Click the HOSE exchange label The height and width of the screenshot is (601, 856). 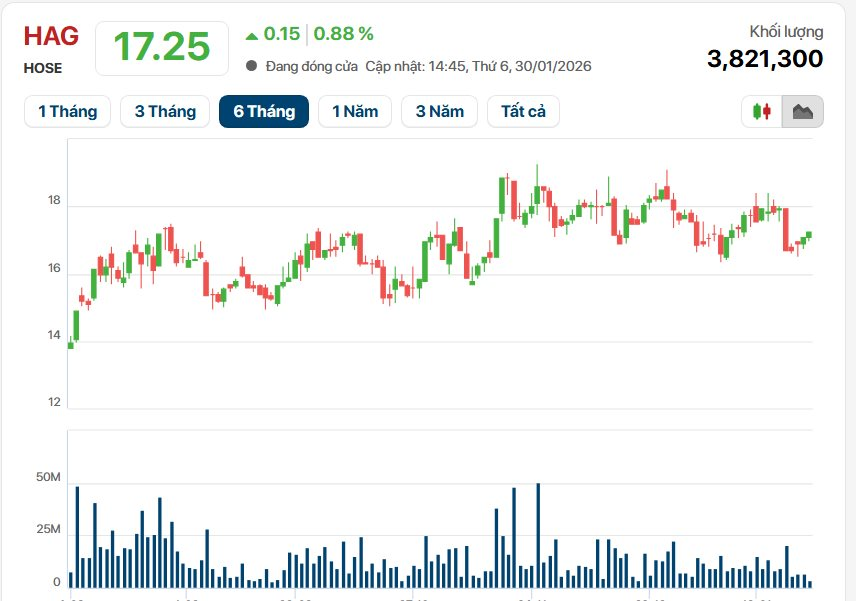click(x=43, y=68)
